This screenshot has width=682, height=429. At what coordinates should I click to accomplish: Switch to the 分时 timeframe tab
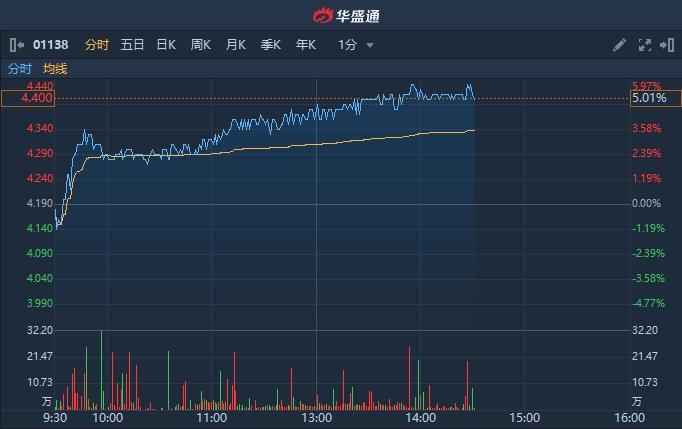pos(97,45)
